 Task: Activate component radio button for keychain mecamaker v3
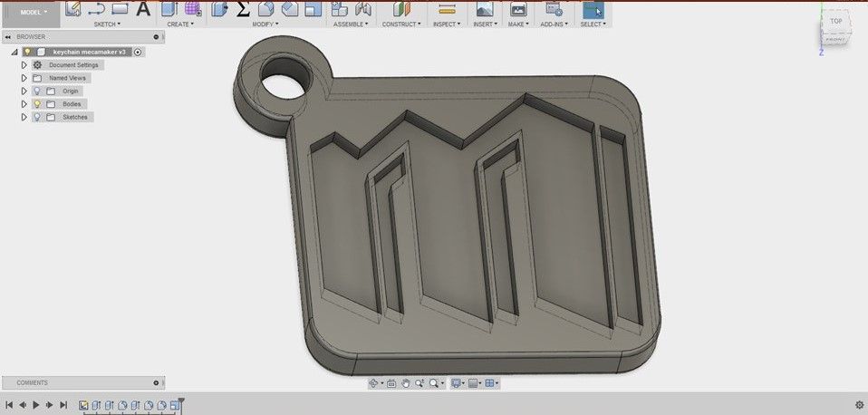tap(138, 52)
